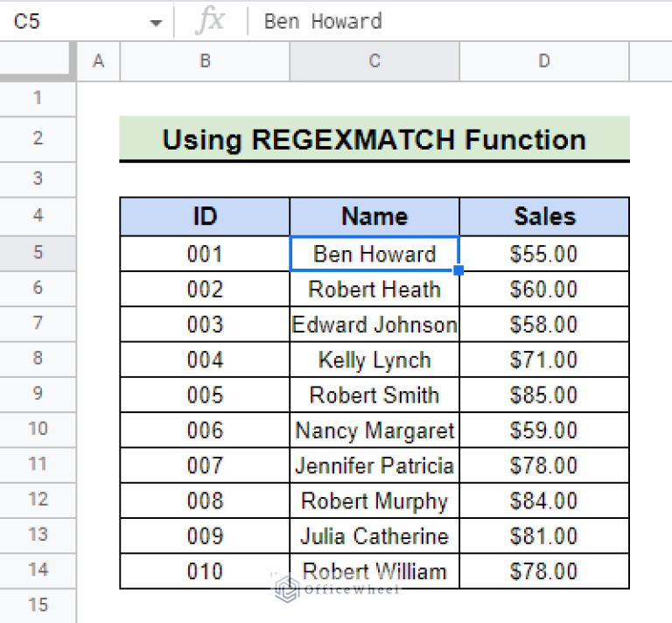The width and height of the screenshot is (672, 623).
Task: Click the $85.00 sales cell
Action: [544, 395]
